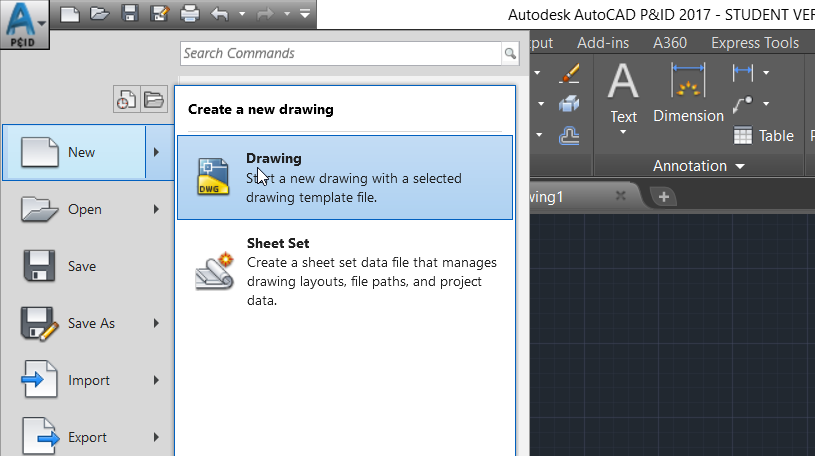Click the Text tool in Annotation panel
Viewport: 815px width, 456px height.
(623, 93)
